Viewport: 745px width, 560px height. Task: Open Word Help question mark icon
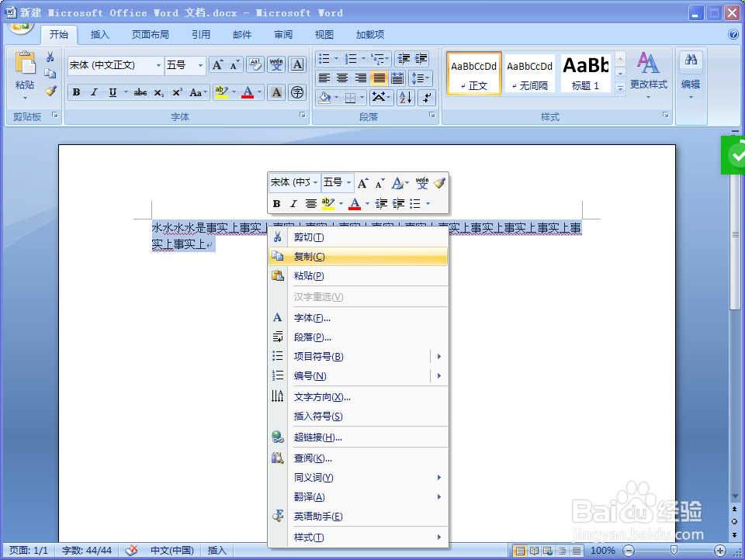(733, 34)
